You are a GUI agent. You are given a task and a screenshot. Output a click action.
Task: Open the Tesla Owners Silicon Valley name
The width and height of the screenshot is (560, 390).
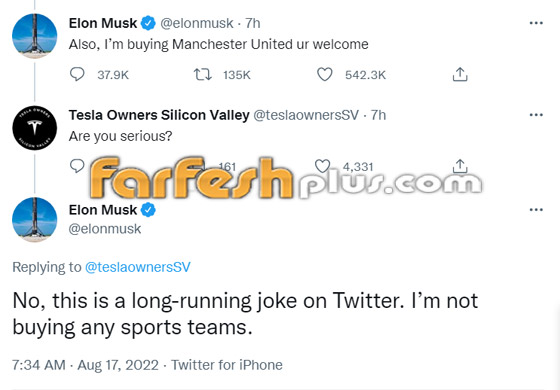coord(159,115)
